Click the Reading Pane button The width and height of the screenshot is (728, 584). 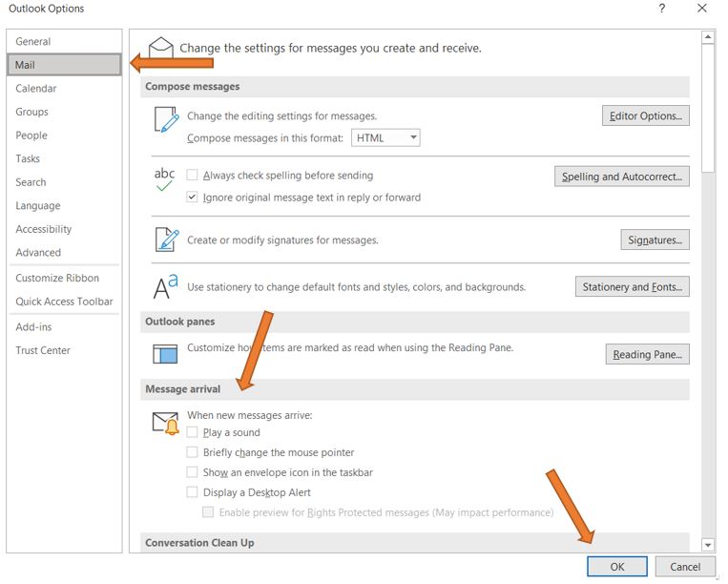click(647, 354)
